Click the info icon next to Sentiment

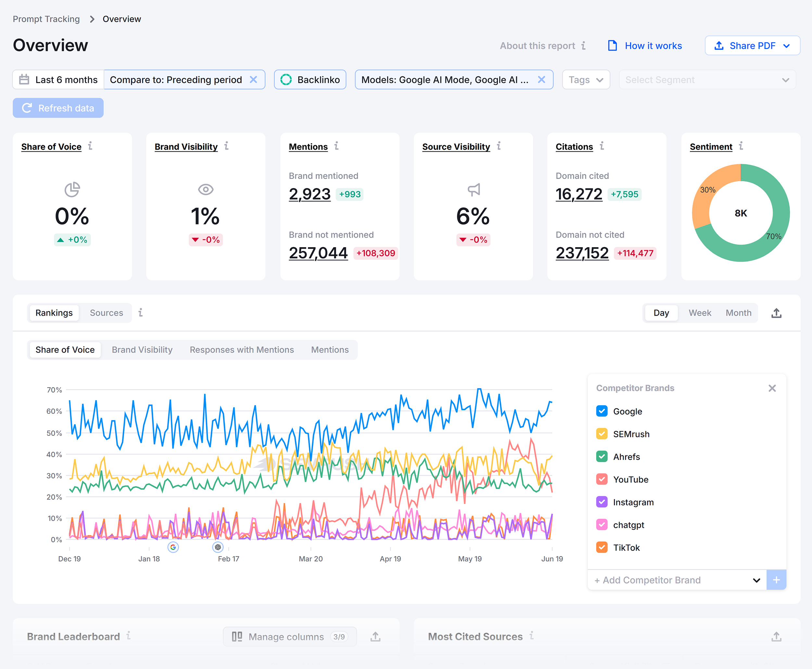coord(741,146)
